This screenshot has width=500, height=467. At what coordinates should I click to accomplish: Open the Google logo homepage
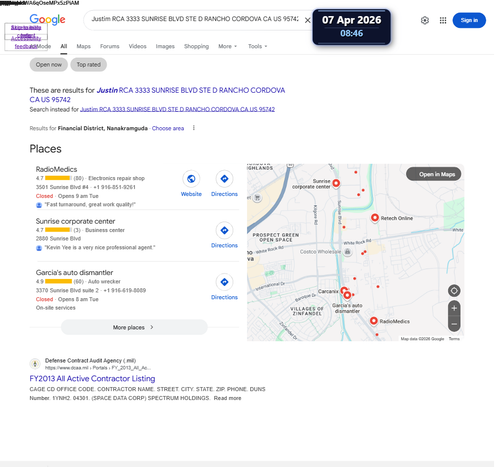[x=47, y=19]
